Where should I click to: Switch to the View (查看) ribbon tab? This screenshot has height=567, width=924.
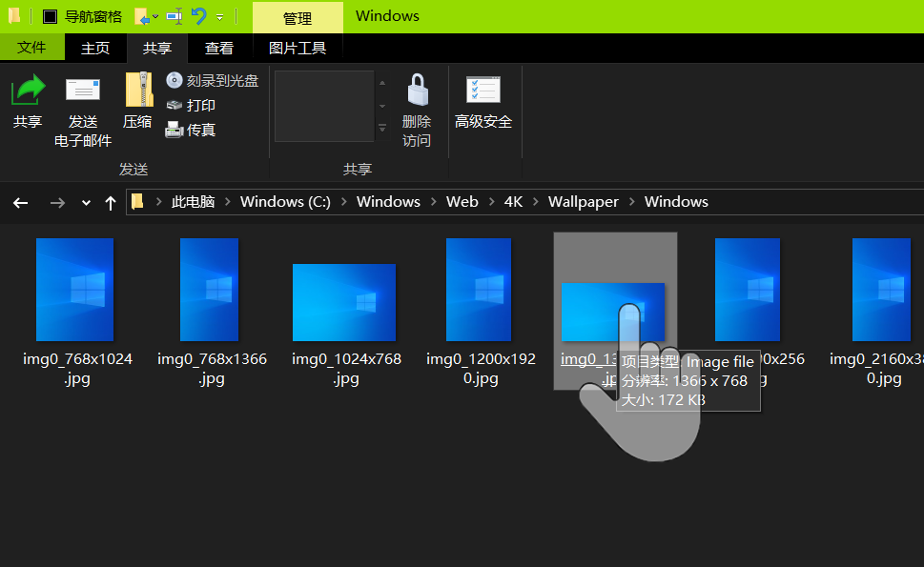[x=219, y=48]
